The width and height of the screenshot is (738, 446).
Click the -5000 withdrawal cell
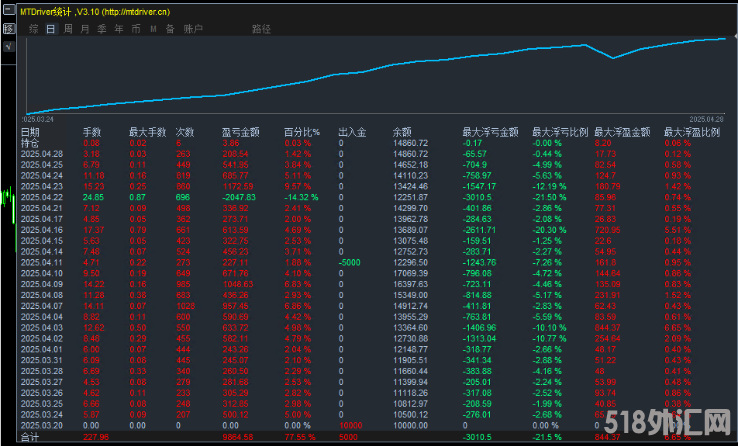[x=349, y=263]
